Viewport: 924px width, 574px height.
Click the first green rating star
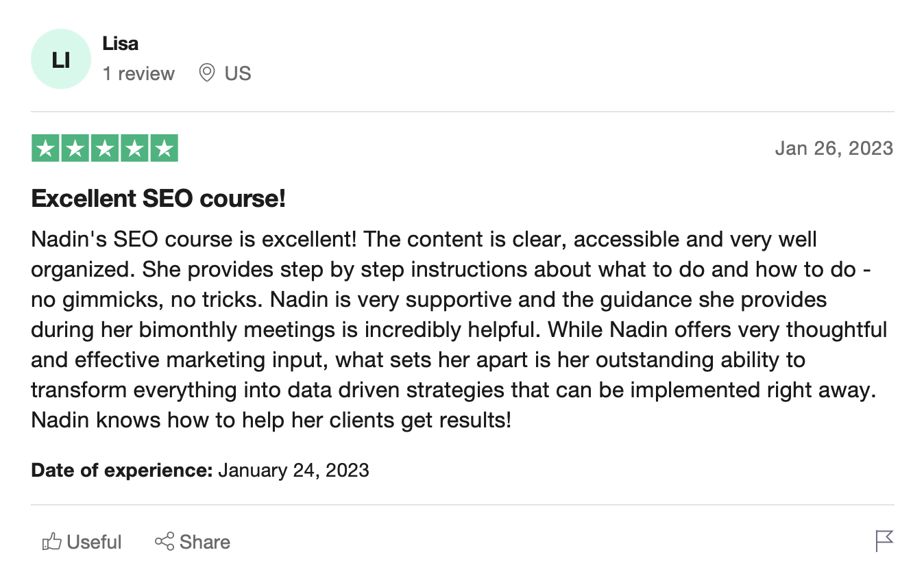pyautogui.click(x=45, y=149)
